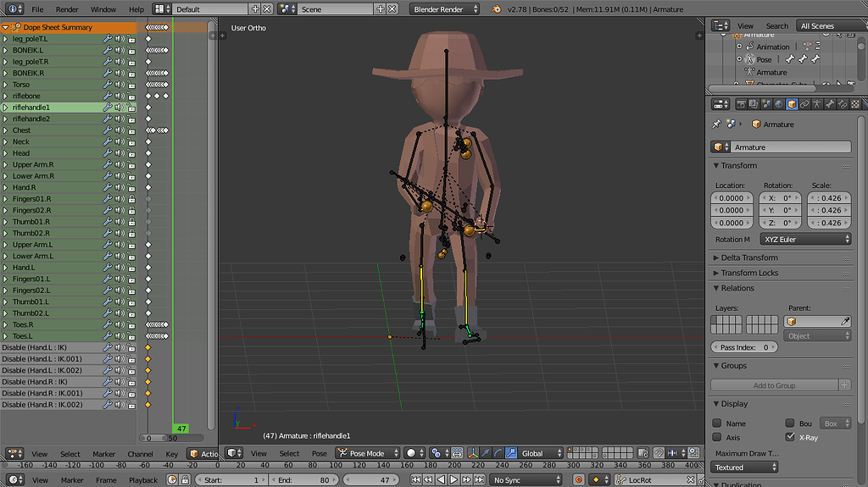Enable the Axis display checkbox
Screen dimensions: 868x487
pos(717,437)
